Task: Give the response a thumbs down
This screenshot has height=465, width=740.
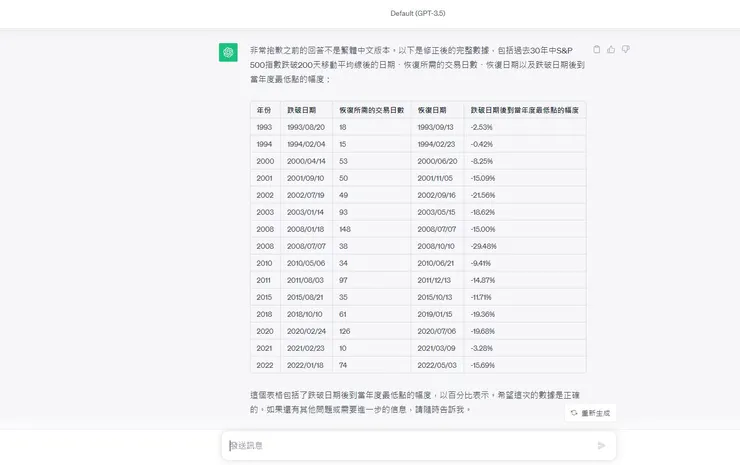Action: 626,50
